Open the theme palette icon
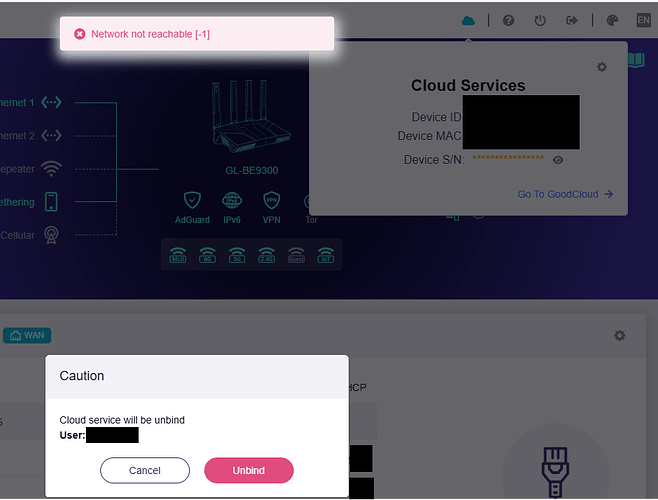Image resolution: width=658 pixels, height=500 pixels. tap(612, 20)
